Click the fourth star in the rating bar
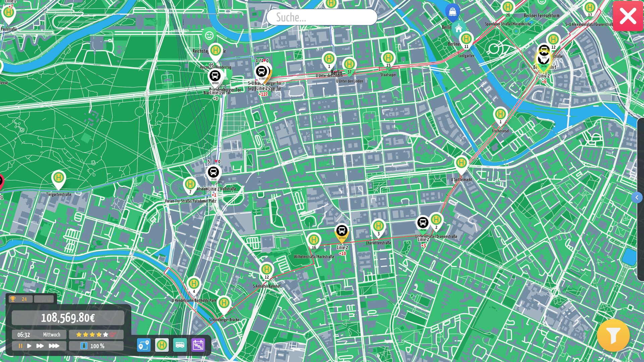644x362 pixels. point(98,334)
